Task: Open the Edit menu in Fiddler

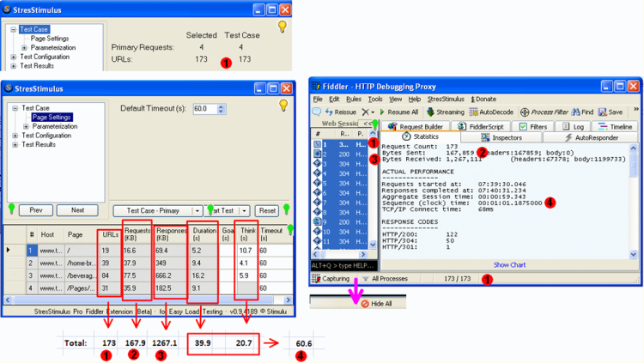Action: tap(334, 100)
